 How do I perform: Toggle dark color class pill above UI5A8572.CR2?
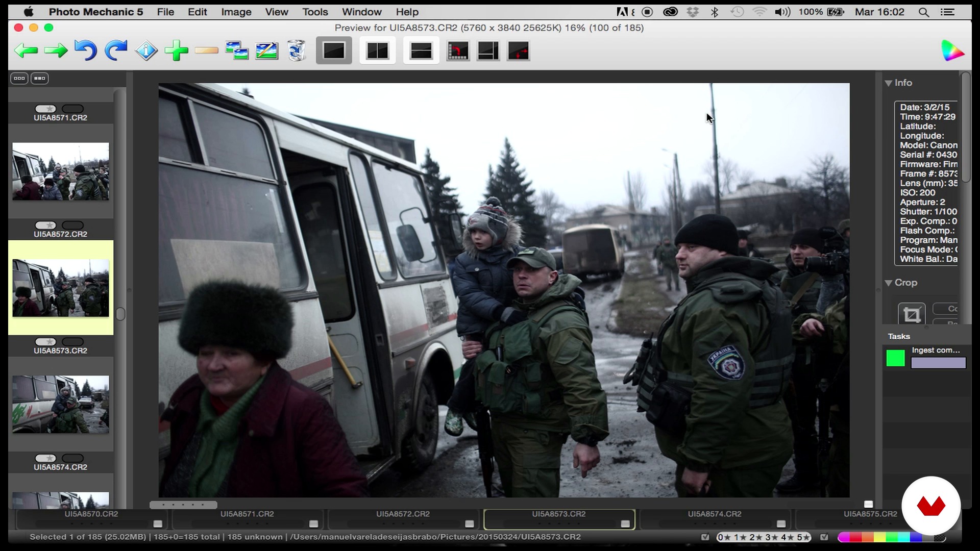[72, 225]
